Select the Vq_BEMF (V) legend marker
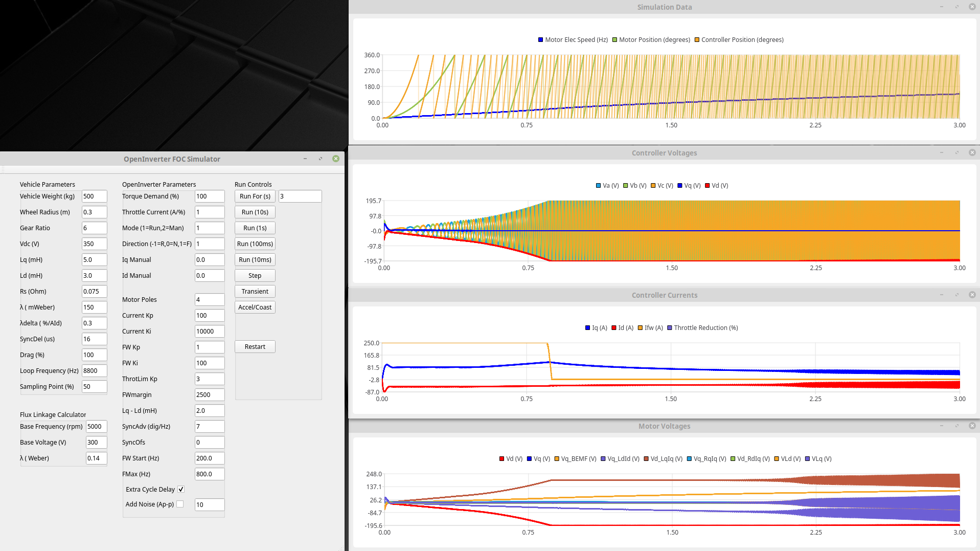 pyautogui.click(x=557, y=459)
